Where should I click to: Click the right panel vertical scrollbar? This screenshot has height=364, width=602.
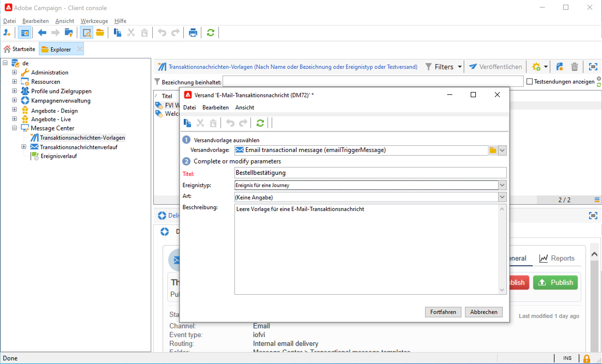pos(594,305)
